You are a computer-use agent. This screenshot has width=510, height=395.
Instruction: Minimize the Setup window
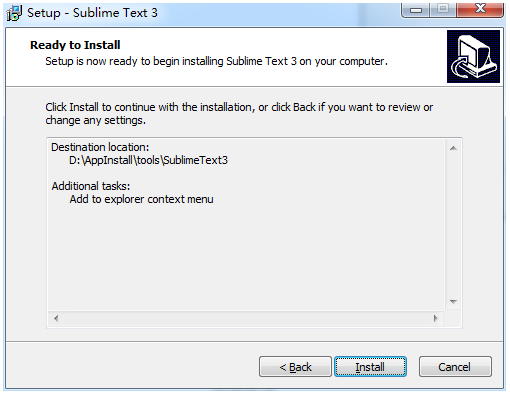click(x=416, y=10)
